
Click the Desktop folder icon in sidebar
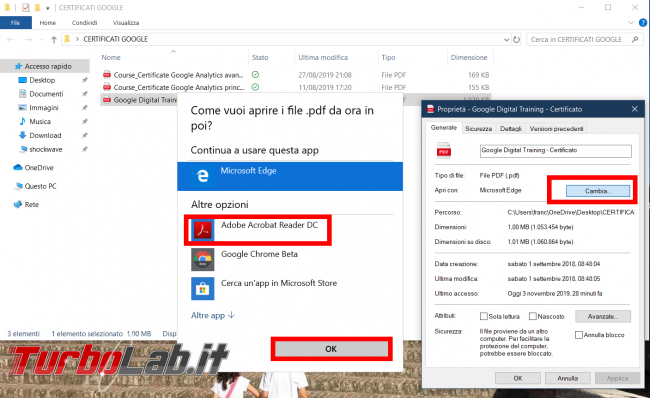click(x=22, y=80)
